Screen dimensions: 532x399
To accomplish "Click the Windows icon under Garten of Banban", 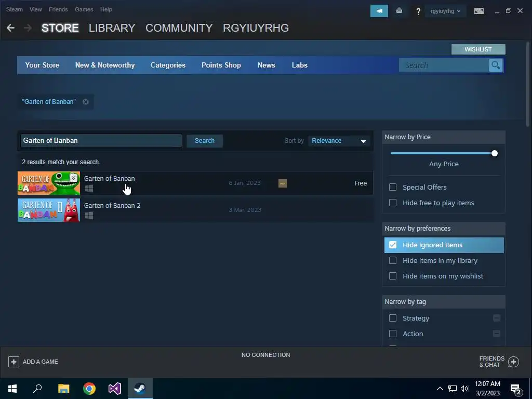I will click(x=89, y=188).
